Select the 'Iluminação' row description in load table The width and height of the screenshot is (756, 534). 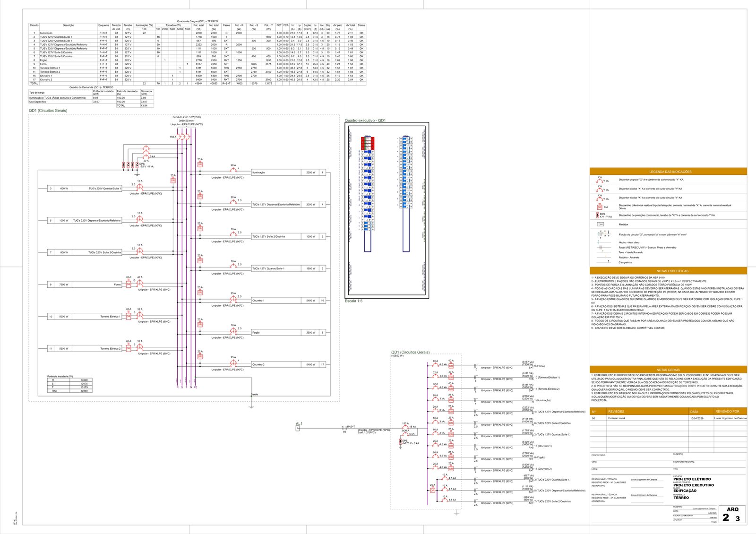coord(46,33)
